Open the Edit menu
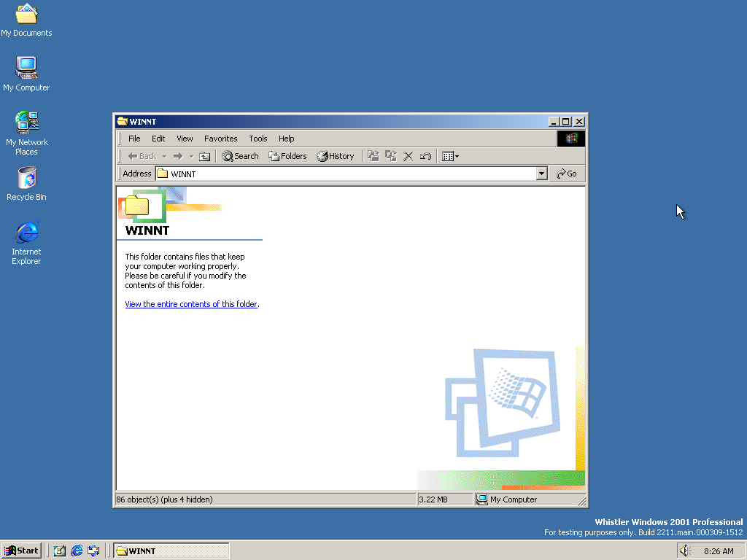The height and width of the screenshot is (560, 747). (158, 139)
